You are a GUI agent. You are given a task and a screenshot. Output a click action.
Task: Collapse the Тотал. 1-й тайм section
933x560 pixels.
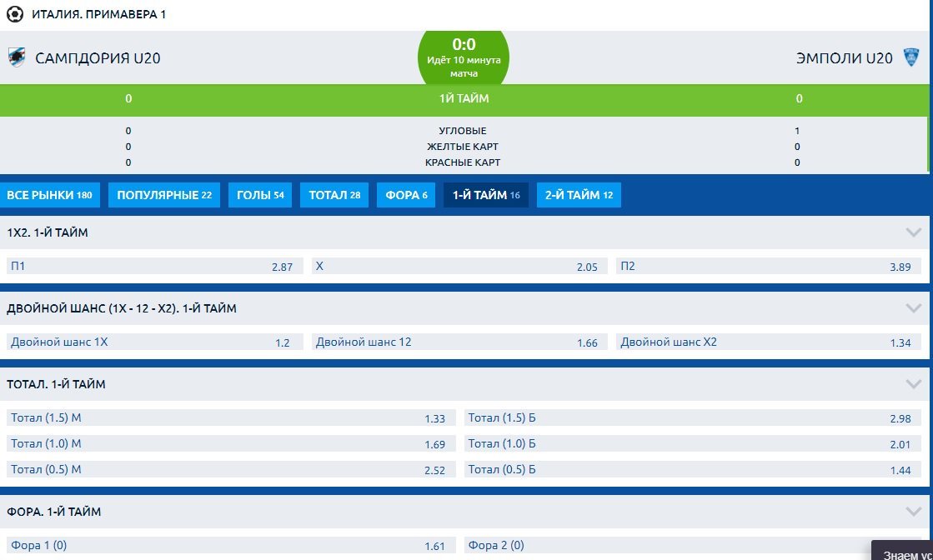click(913, 384)
